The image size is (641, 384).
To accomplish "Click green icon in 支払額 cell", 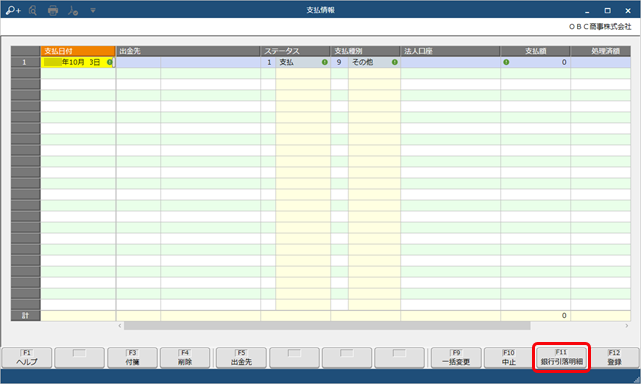I will pos(506,62).
